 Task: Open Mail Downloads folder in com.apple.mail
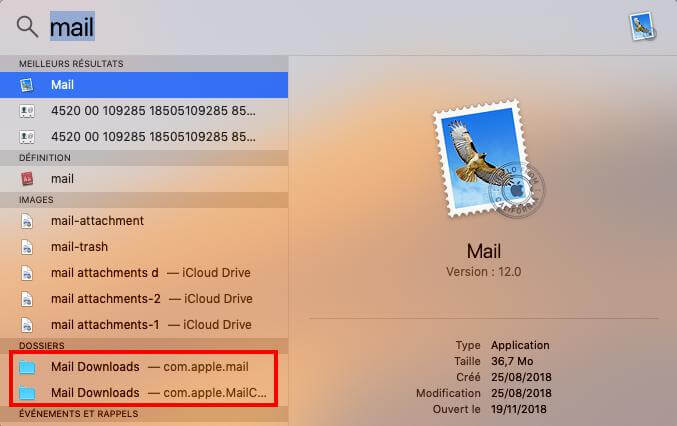[144, 367]
